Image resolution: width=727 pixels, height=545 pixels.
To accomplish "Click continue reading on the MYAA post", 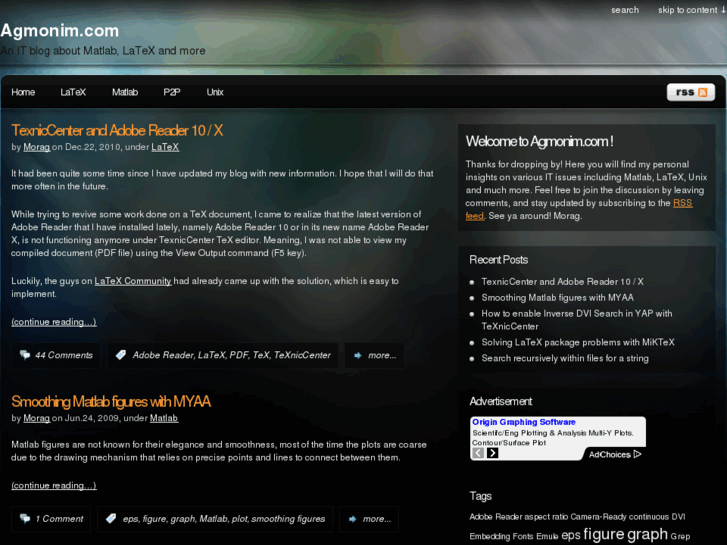I will tap(54, 486).
